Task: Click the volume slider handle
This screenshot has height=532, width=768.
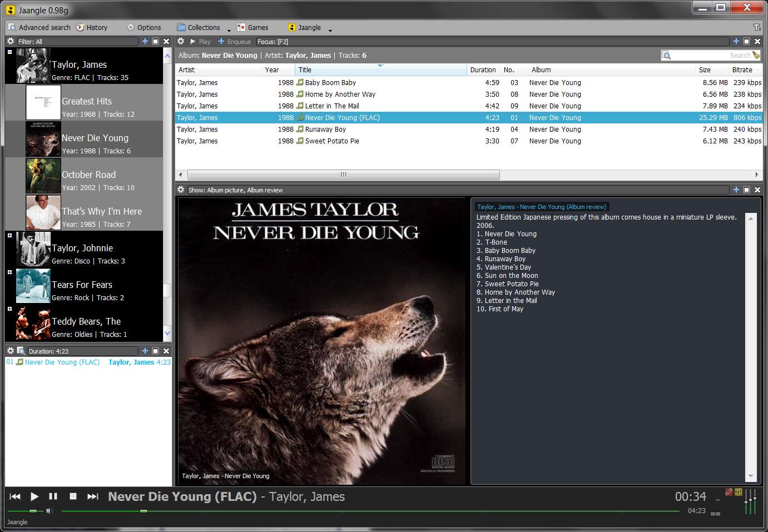Action: [33, 511]
